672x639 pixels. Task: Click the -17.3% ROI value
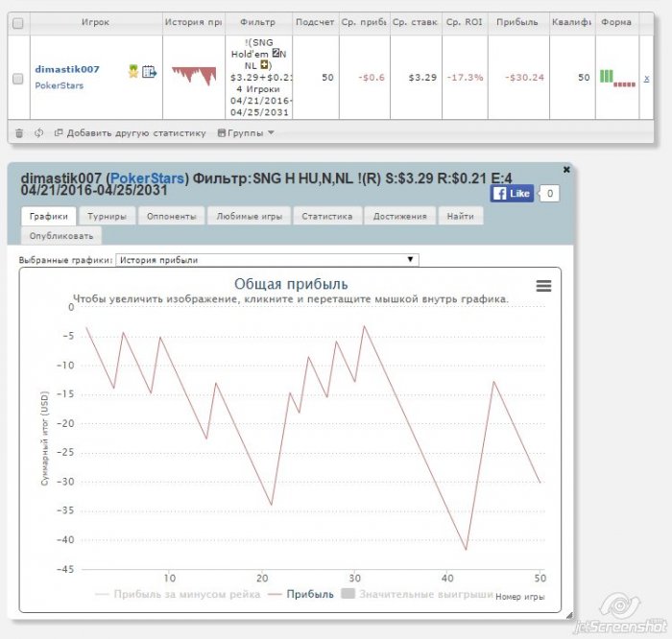[465, 78]
